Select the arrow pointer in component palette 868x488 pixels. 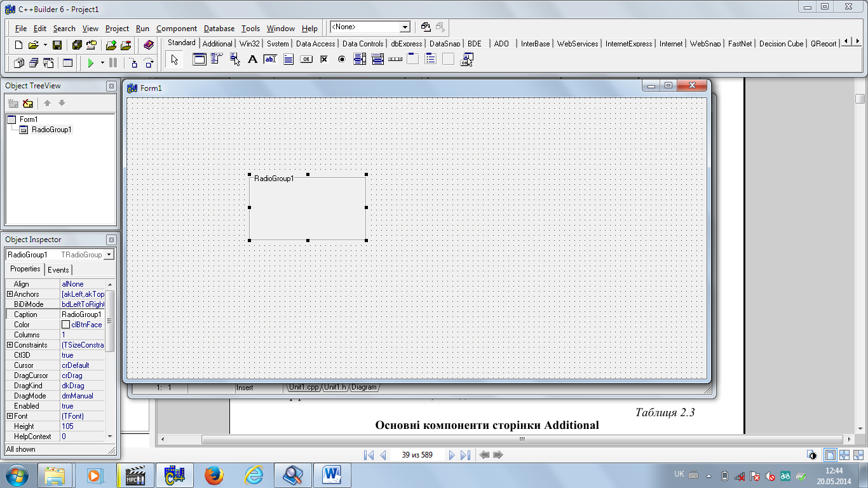click(175, 60)
